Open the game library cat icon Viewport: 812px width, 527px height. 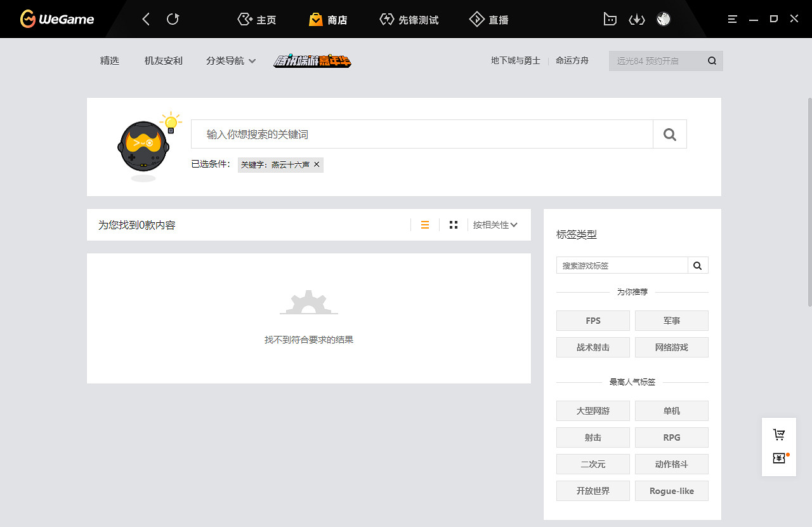(x=610, y=19)
